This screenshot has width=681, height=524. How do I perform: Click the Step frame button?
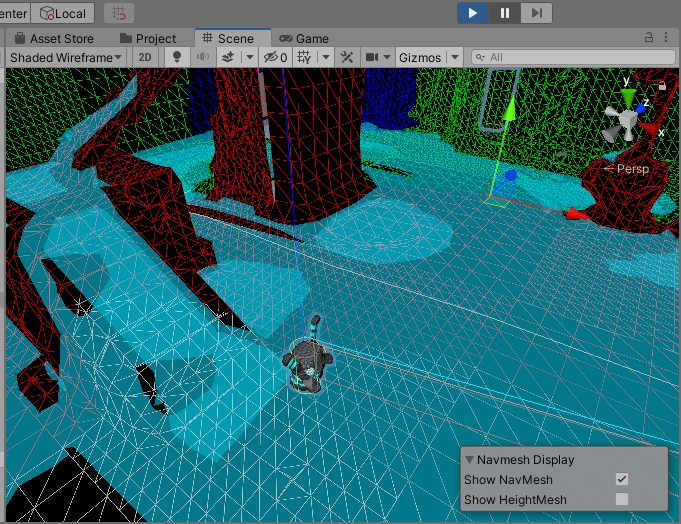[536, 13]
